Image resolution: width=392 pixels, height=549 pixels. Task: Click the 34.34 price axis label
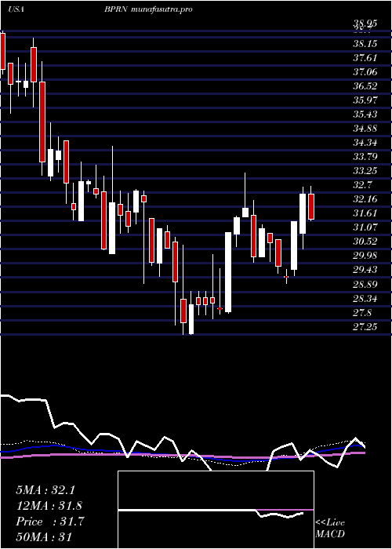365,143
